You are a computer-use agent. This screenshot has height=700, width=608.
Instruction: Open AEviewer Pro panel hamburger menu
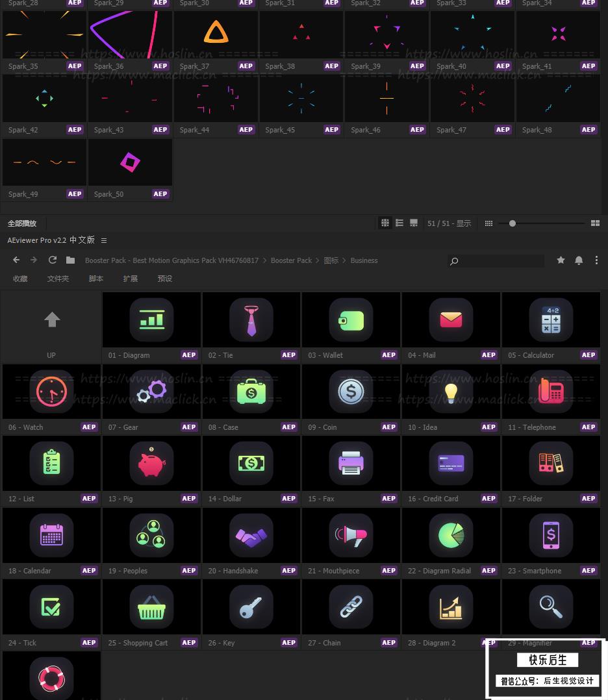click(104, 240)
